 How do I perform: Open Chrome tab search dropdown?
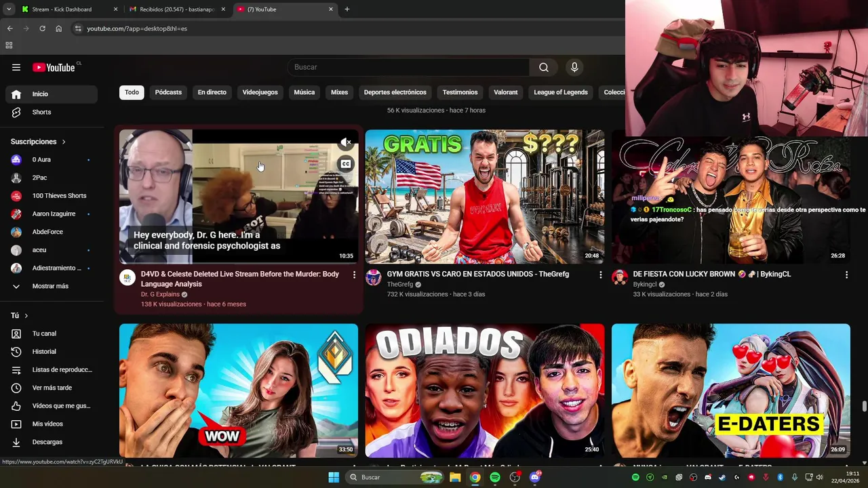[9, 9]
